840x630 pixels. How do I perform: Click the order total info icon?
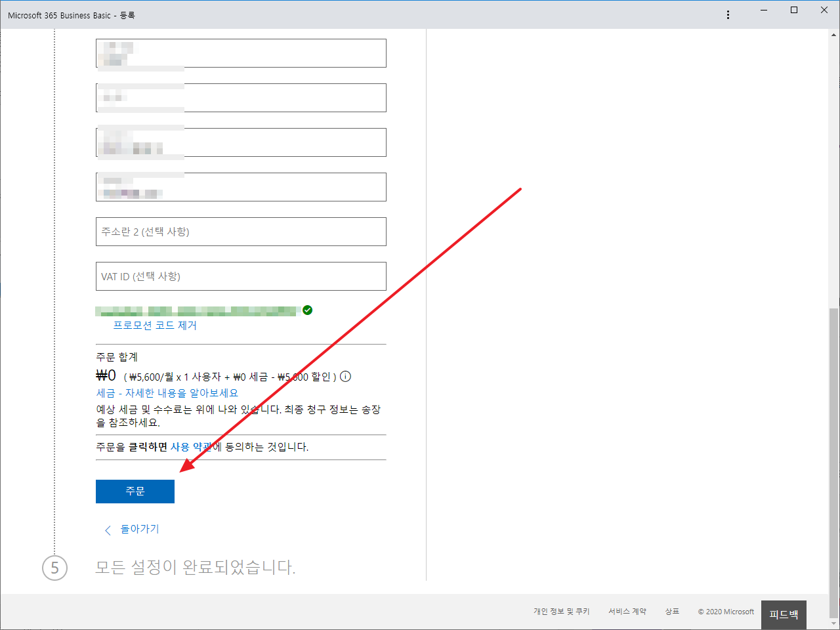click(x=346, y=376)
